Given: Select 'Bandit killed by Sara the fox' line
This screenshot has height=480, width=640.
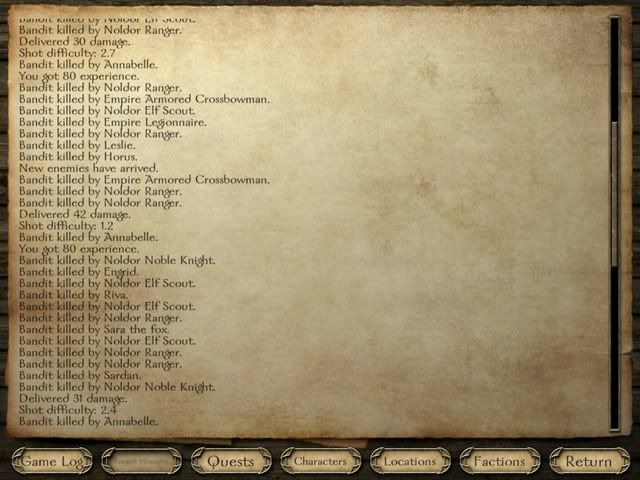Looking at the screenshot, I should [94, 329].
